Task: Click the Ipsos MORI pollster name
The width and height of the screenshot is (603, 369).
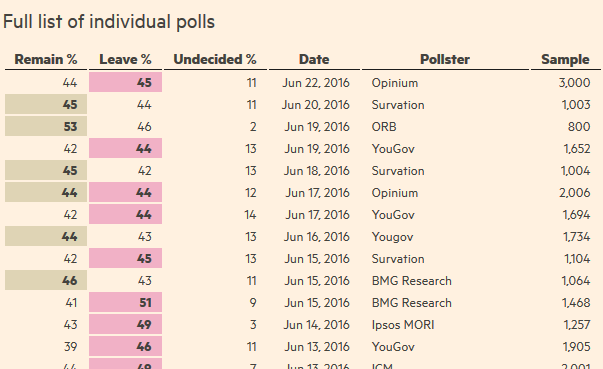Action: coord(403,325)
